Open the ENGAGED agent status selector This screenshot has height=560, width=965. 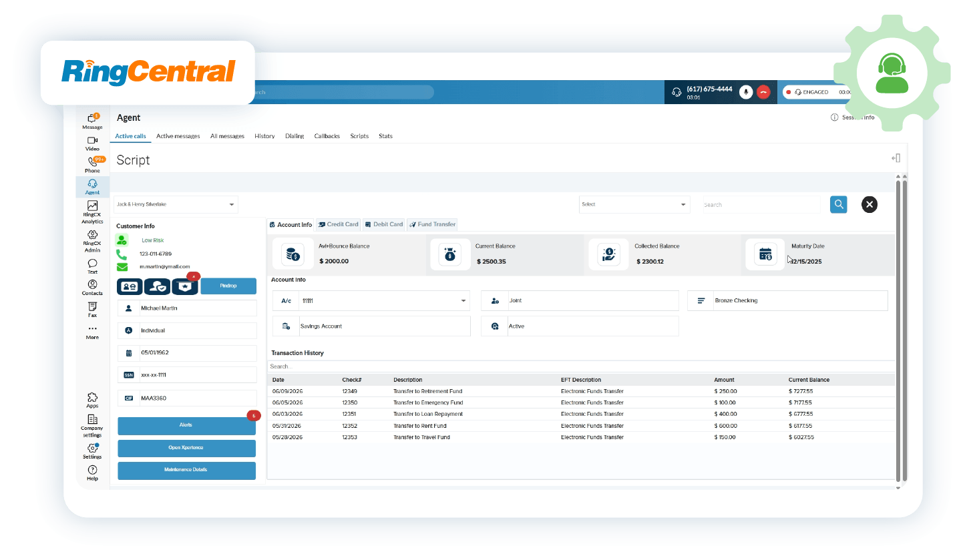point(817,92)
